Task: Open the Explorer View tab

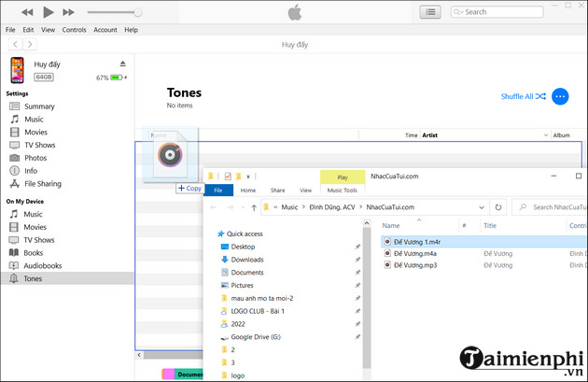Action: pyautogui.click(x=305, y=191)
